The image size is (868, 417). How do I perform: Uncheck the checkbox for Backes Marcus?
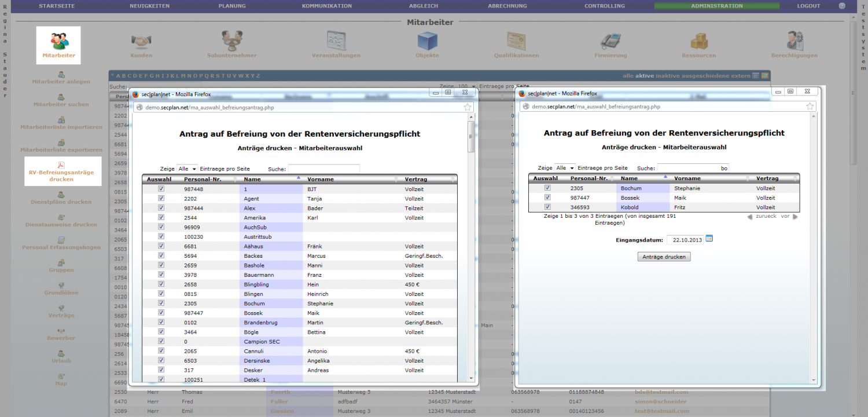(161, 255)
